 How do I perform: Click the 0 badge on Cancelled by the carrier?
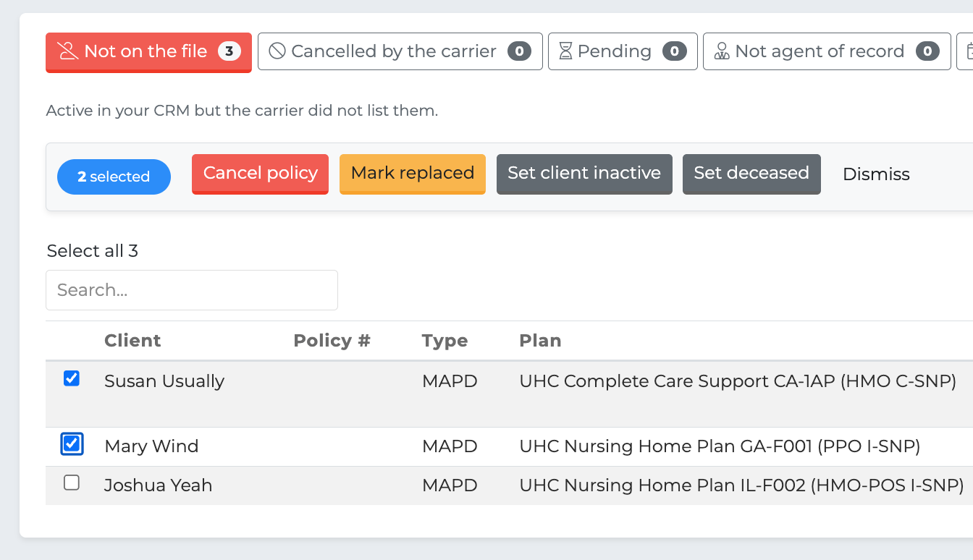(519, 51)
